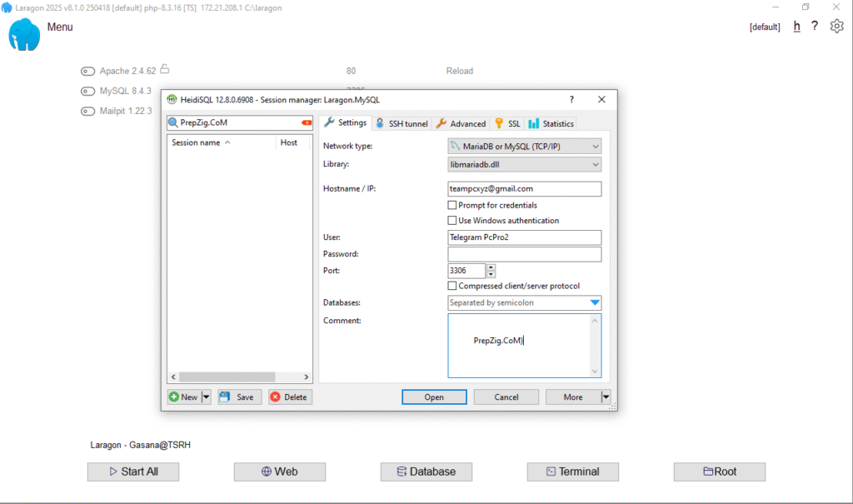Increase the Port value with the stepper
The width and height of the screenshot is (853, 504).
click(x=491, y=267)
